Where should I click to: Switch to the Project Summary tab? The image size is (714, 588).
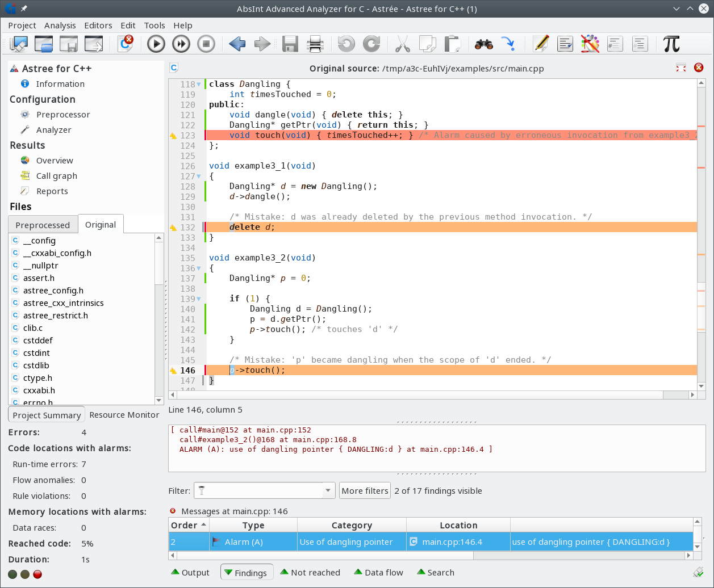pyautogui.click(x=47, y=415)
